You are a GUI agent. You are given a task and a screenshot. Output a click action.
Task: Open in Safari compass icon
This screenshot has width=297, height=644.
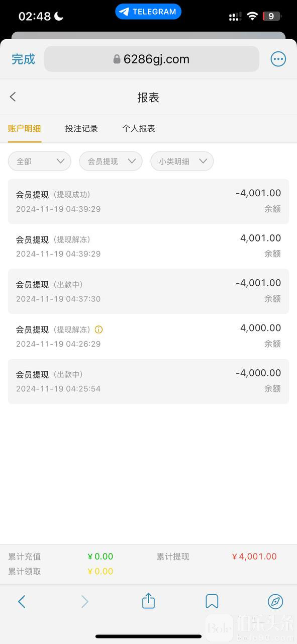click(275, 601)
